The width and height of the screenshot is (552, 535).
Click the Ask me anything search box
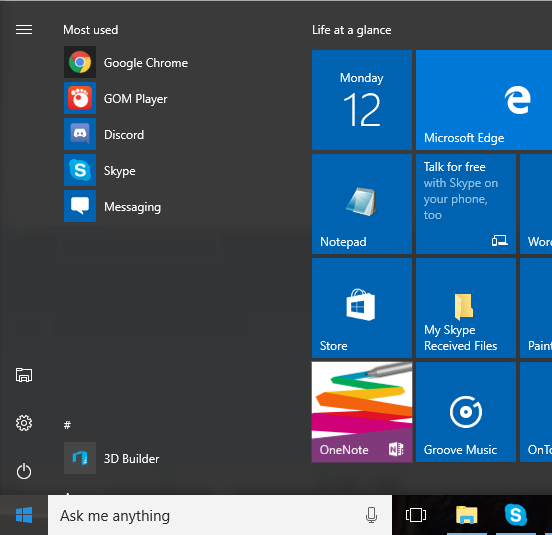coord(220,515)
